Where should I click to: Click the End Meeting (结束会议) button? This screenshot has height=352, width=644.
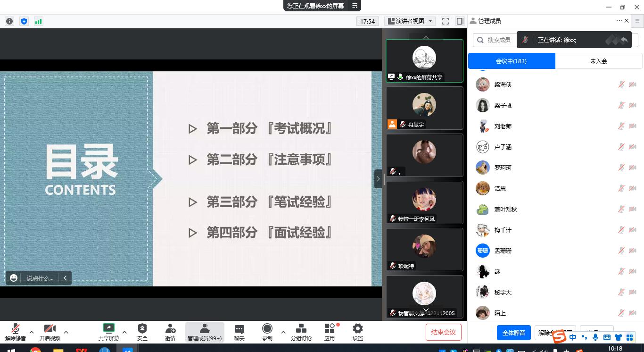click(x=443, y=332)
